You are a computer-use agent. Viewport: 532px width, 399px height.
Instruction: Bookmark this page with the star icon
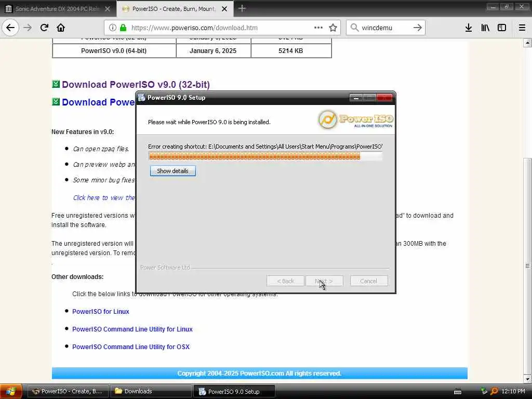click(333, 28)
